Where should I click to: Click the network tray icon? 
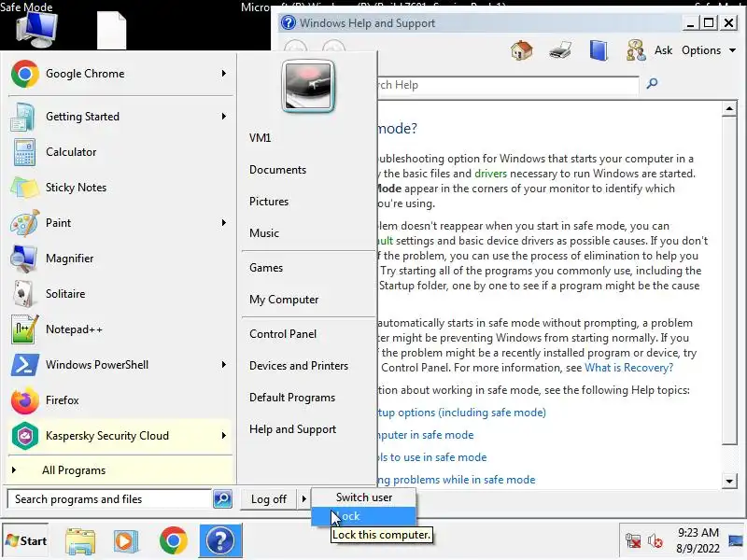[633, 541]
